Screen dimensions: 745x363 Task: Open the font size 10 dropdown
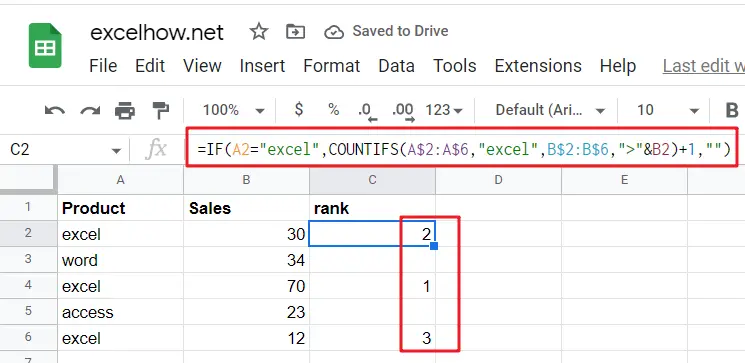[x=668, y=110]
